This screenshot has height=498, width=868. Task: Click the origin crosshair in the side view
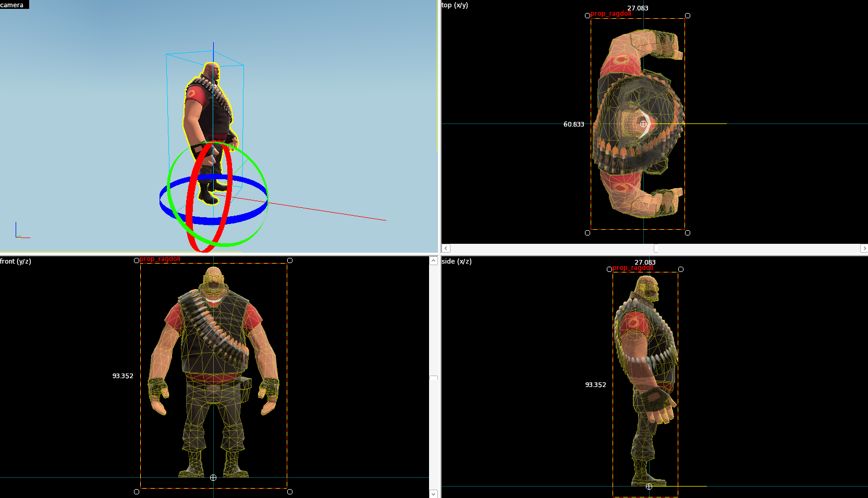[x=649, y=487]
